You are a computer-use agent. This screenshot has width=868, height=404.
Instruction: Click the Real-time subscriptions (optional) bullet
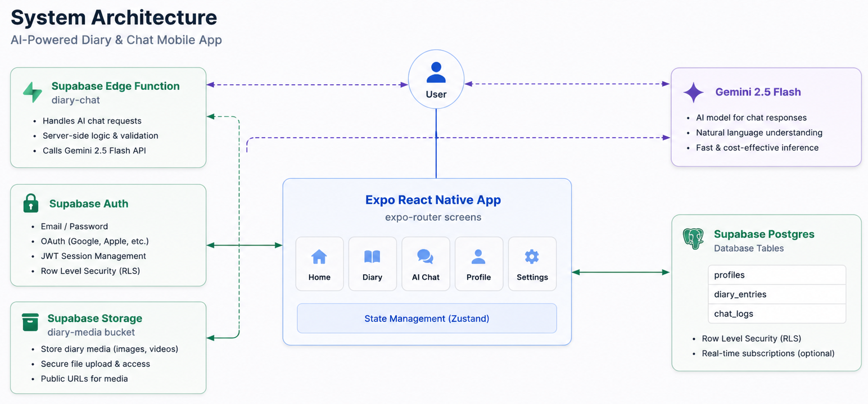(x=768, y=353)
